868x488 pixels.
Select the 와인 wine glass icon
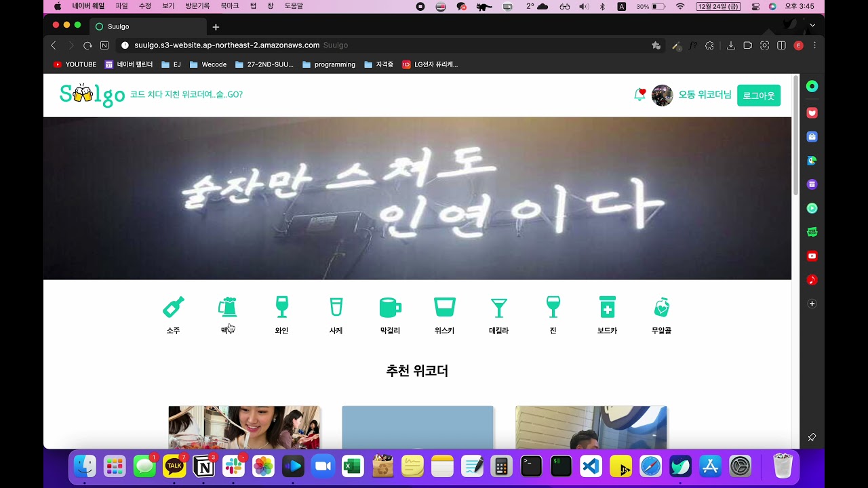(282, 308)
